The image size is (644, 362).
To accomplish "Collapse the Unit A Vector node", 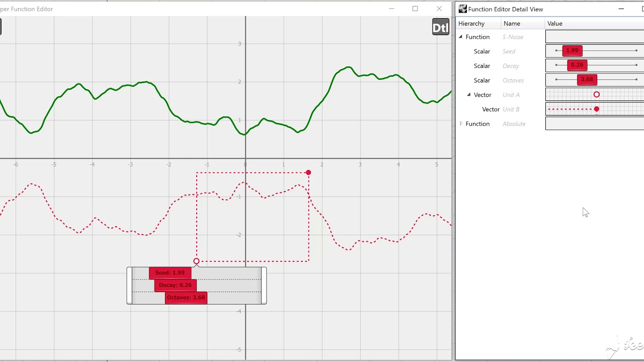I will pyautogui.click(x=469, y=95).
